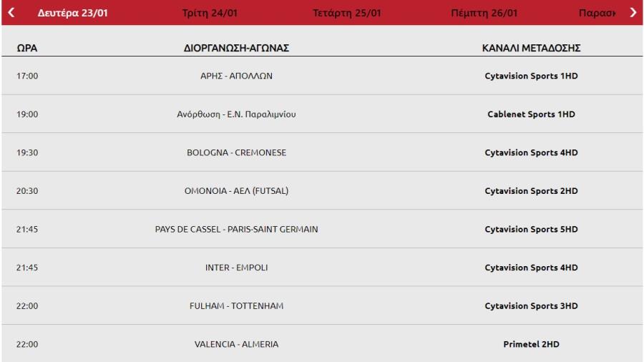Click the FULHAM - TOTTENHAM match
644x362 pixels.
coord(237,305)
